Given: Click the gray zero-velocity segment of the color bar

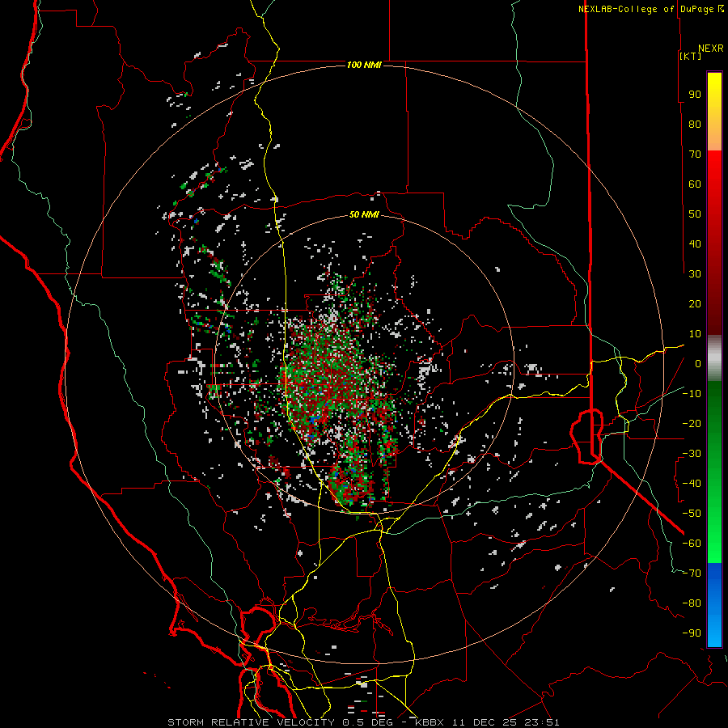Looking at the screenshot, I should coord(714,358).
